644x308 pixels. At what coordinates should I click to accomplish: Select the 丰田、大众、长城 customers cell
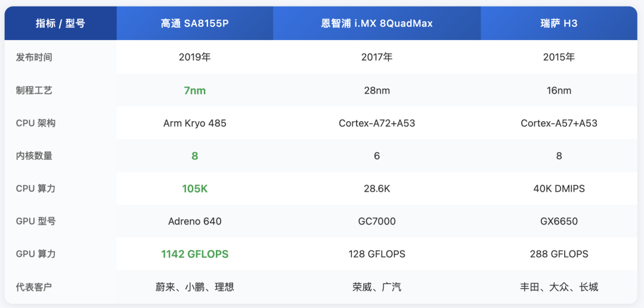[x=559, y=287]
